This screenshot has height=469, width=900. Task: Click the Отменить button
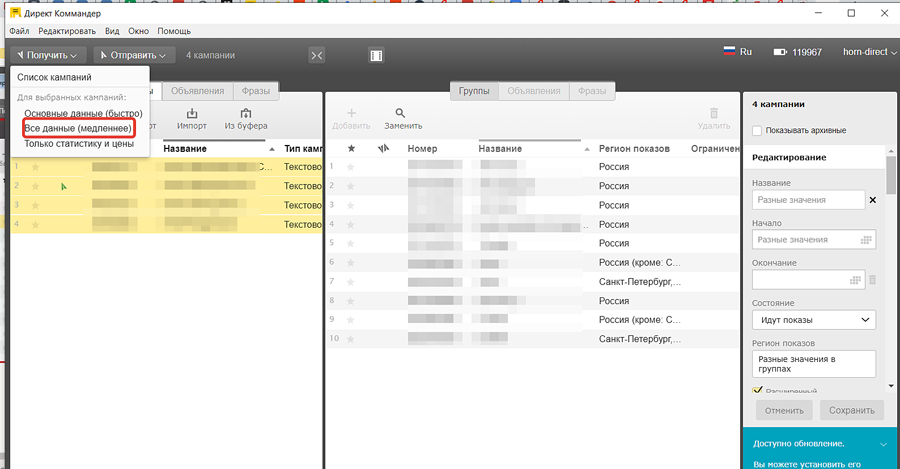coord(783,410)
